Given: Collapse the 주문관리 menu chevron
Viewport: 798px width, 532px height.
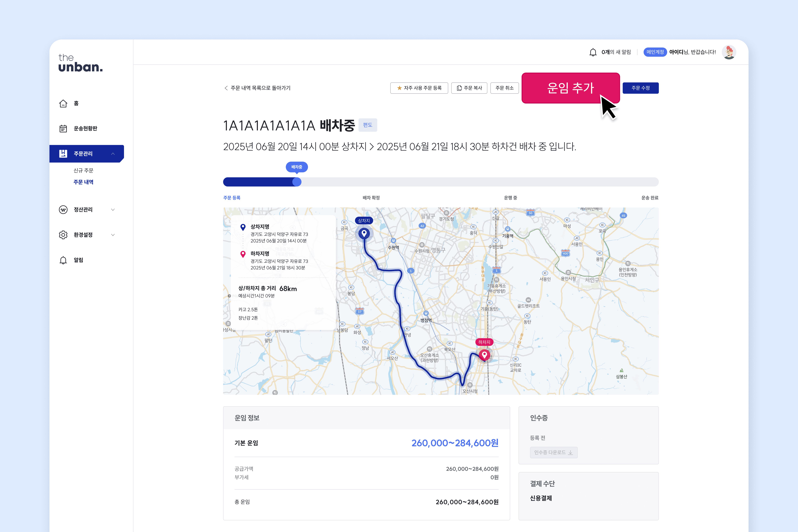Looking at the screenshot, I should click(x=113, y=154).
